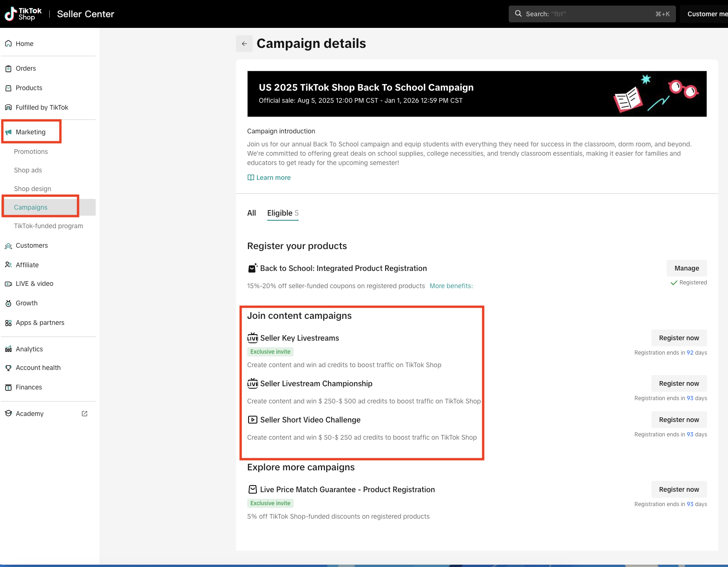Click the back arrow beside Campaign details
Screen dimensions: 728x567
point(244,44)
